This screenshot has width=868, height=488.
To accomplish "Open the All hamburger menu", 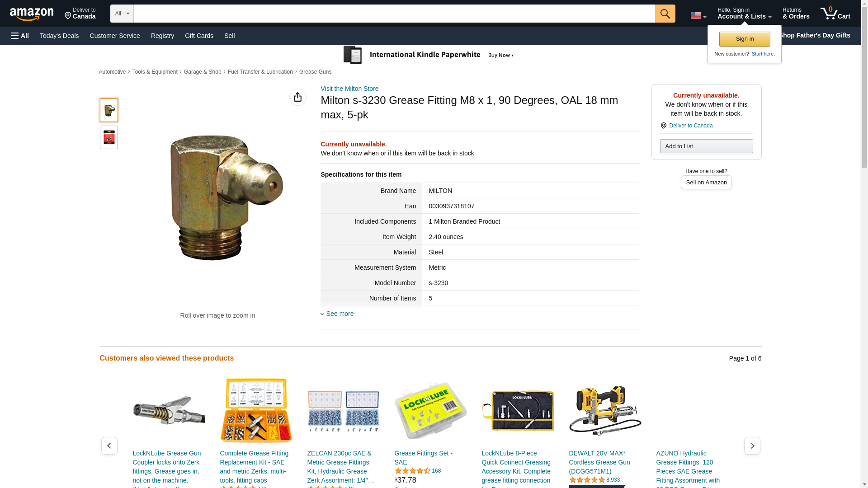I will click(20, 36).
